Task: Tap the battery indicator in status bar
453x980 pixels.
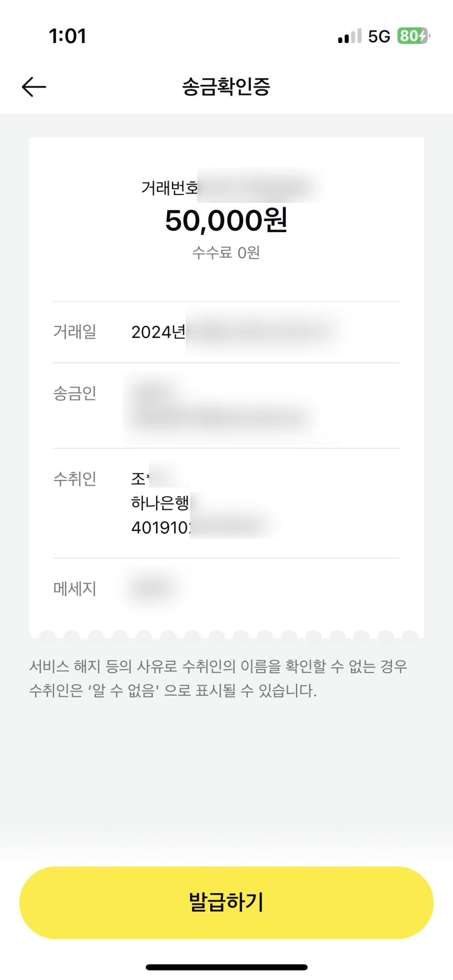Action: click(x=413, y=36)
